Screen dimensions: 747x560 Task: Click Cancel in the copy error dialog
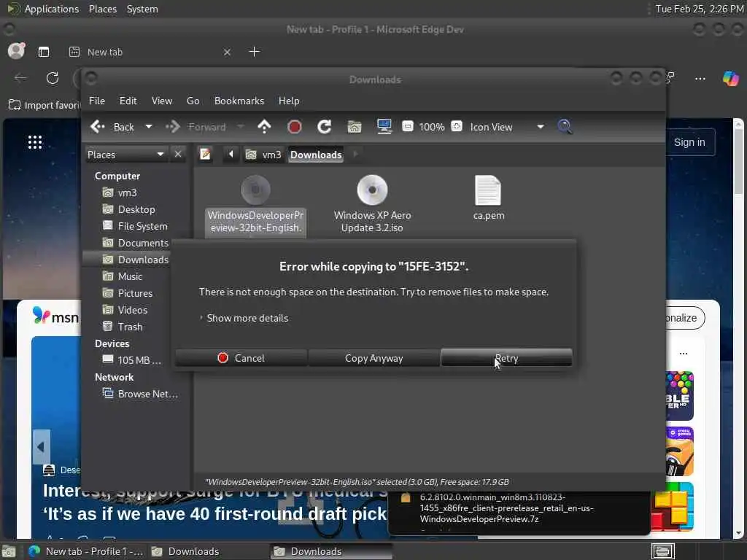click(x=241, y=358)
